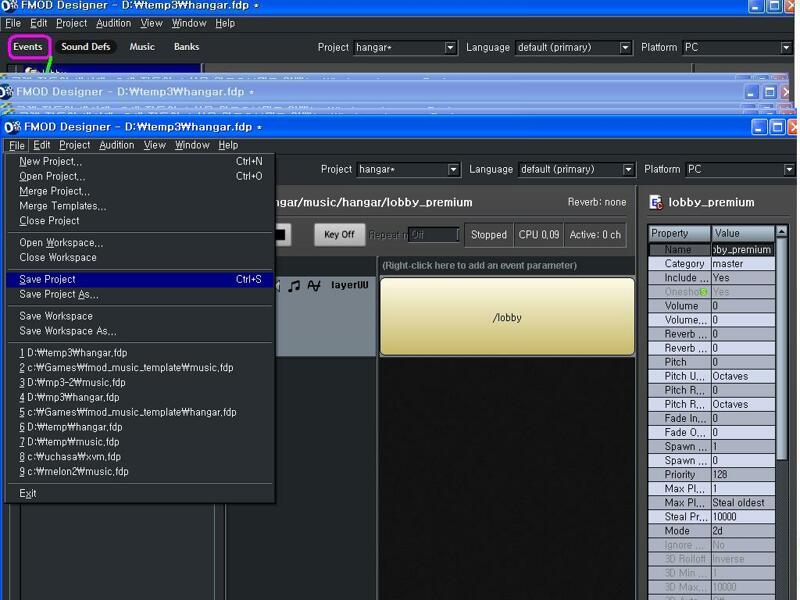The height and width of the screenshot is (600, 800).
Task: Open recent file 9 c:\melon2\music.fdp
Action: (140, 471)
